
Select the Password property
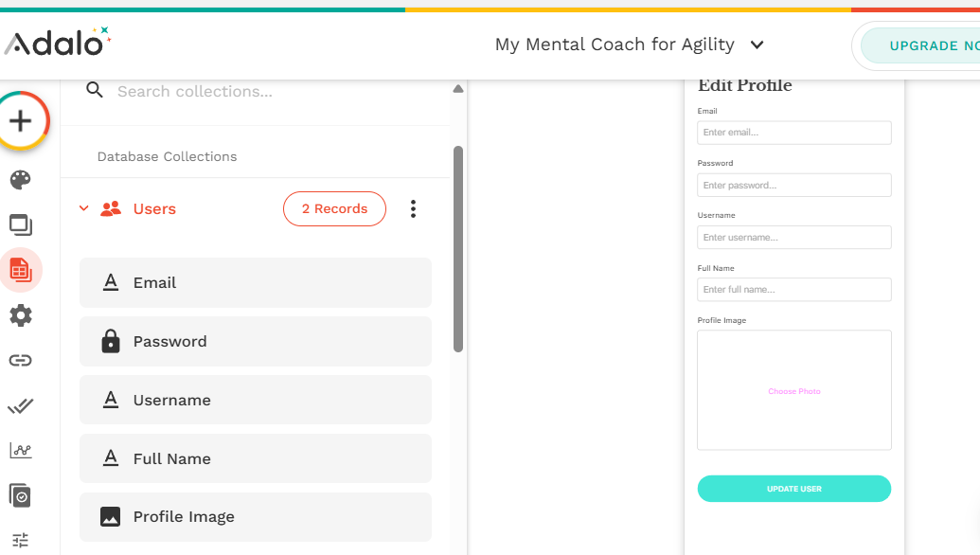255,341
